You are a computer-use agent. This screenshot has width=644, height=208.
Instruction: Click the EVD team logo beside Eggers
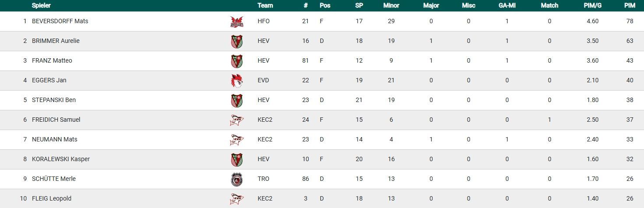[x=236, y=81]
